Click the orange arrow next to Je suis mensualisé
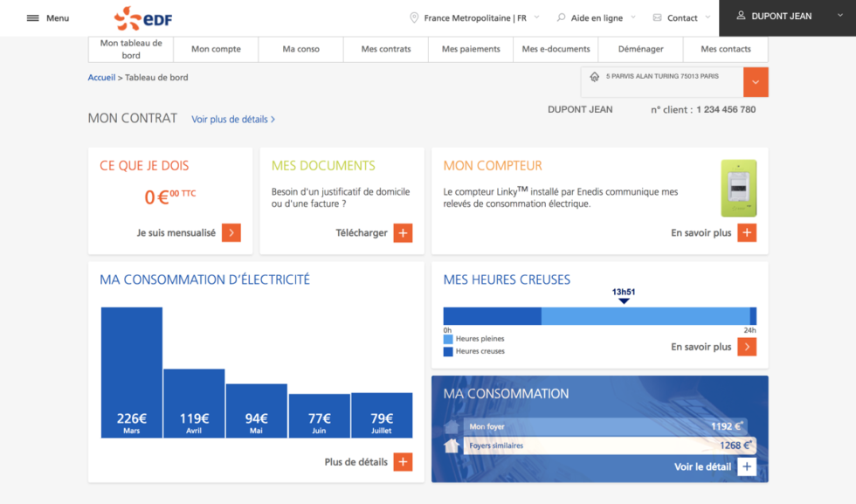856x504 pixels. click(231, 232)
